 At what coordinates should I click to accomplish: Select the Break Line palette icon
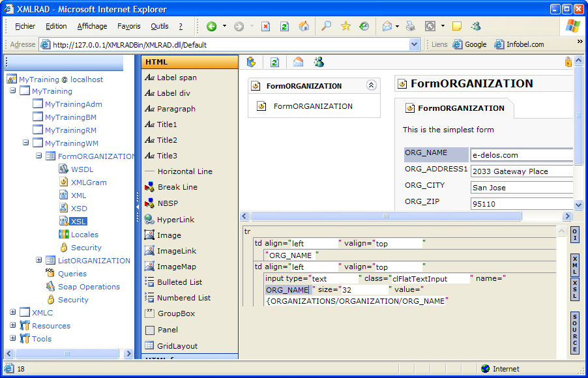[x=149, y=187]
